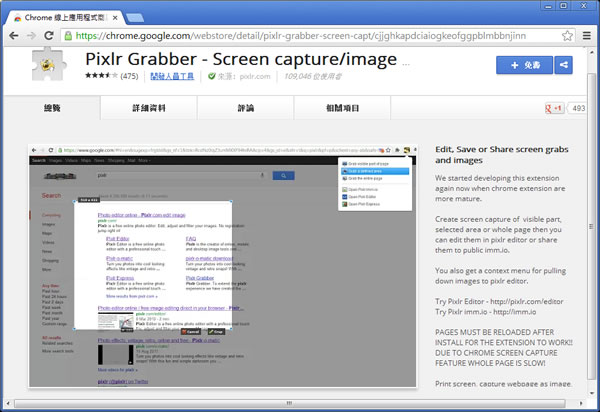The image size is (600, 412).
Task: Close the Chrome web store tab
Action: [115, 18]
